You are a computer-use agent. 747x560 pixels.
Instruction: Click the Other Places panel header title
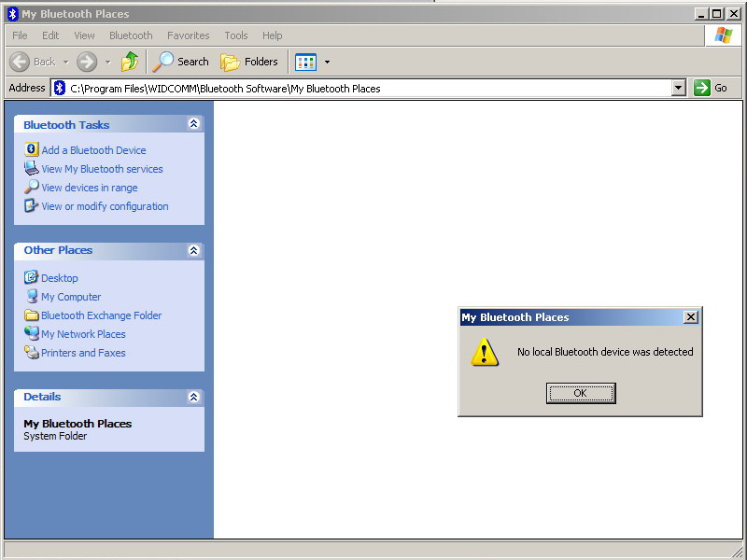click(58, 250)
